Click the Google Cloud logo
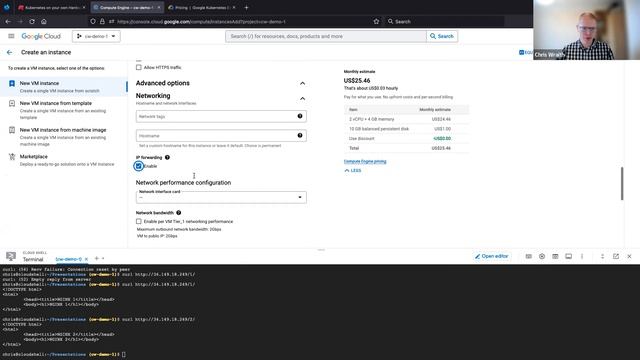The height and width of the screenshot is (360, 640). pyautogui.click(x=41, y=36)
